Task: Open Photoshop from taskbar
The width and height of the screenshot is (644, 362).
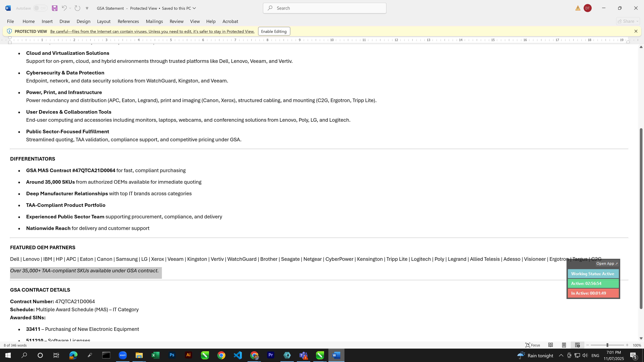Action: (x=172, y=355)
